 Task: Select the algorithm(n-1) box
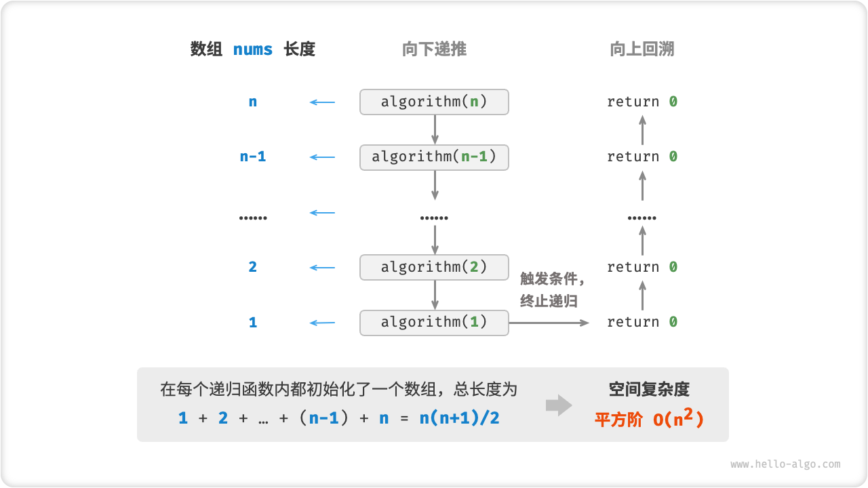(434, 157)
